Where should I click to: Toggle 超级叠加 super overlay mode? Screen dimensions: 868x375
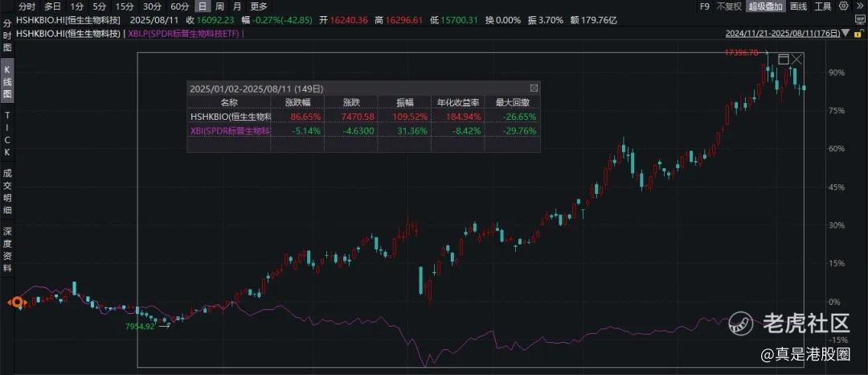pyautogui.click(x=766, y=6)
